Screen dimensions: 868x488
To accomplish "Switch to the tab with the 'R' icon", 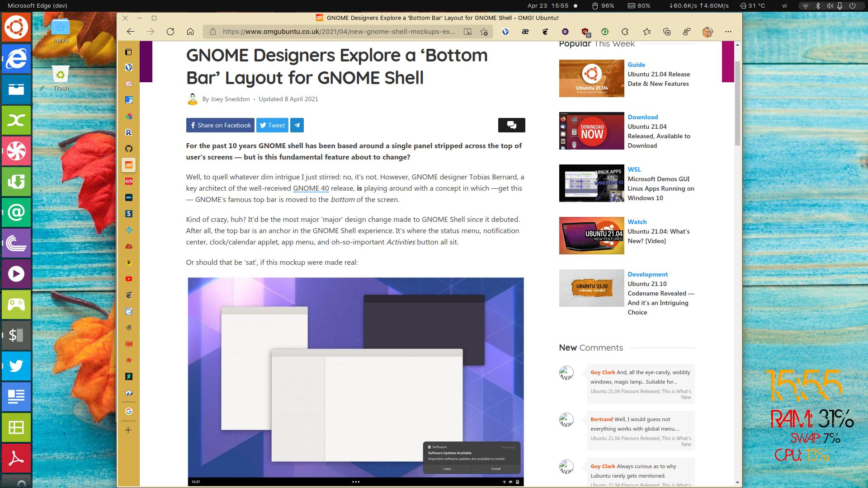I will 129,132.
